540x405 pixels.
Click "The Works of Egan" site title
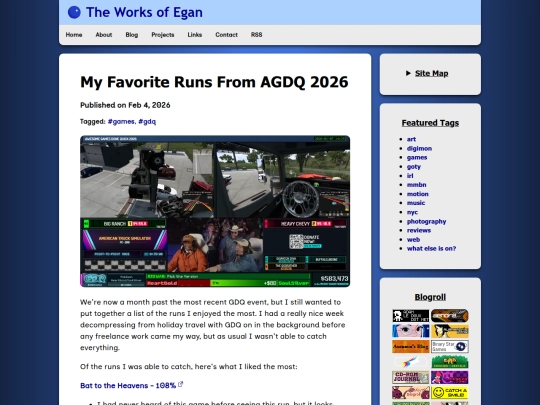(144, 12)
